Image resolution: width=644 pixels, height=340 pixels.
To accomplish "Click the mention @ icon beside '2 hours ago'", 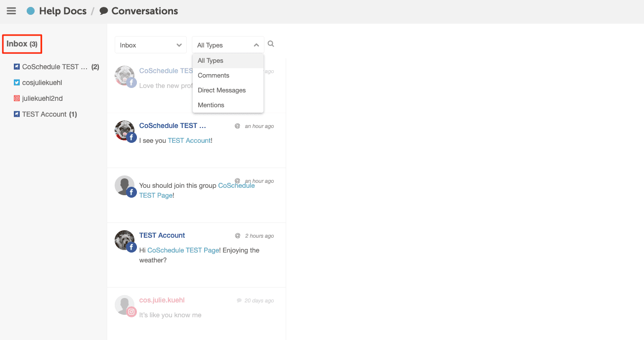I will coord(237,236).
